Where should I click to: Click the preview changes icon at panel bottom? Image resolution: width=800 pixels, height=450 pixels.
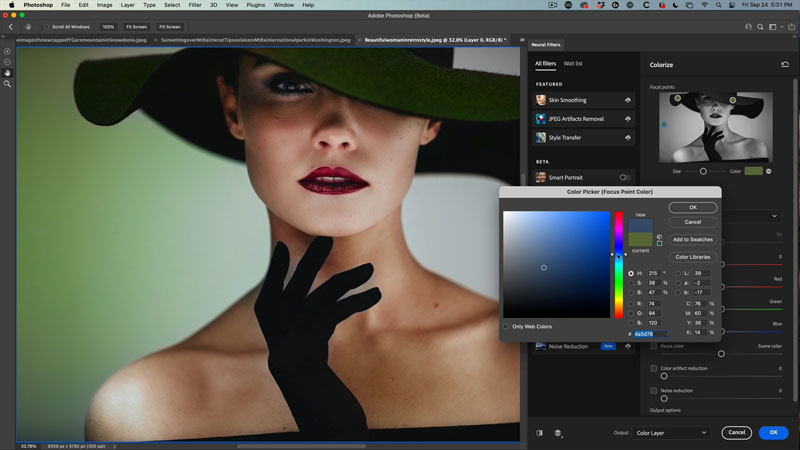click(x=540, y=433)
